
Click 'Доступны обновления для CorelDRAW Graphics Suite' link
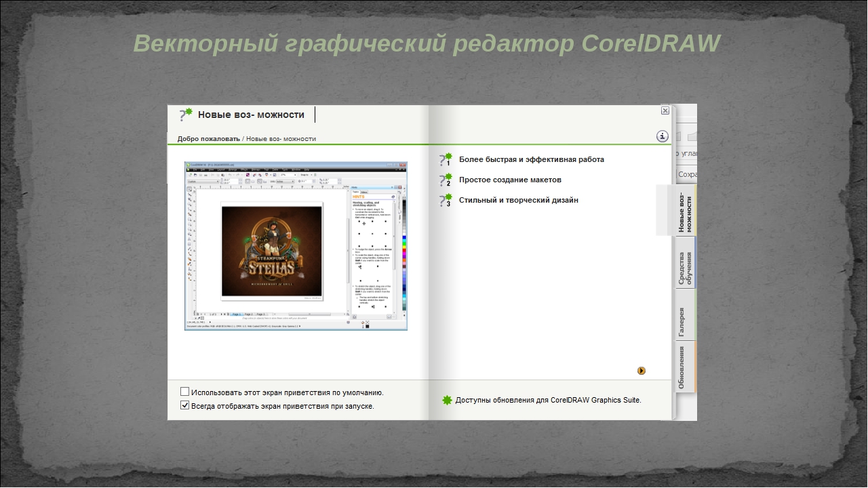point(549,400)
